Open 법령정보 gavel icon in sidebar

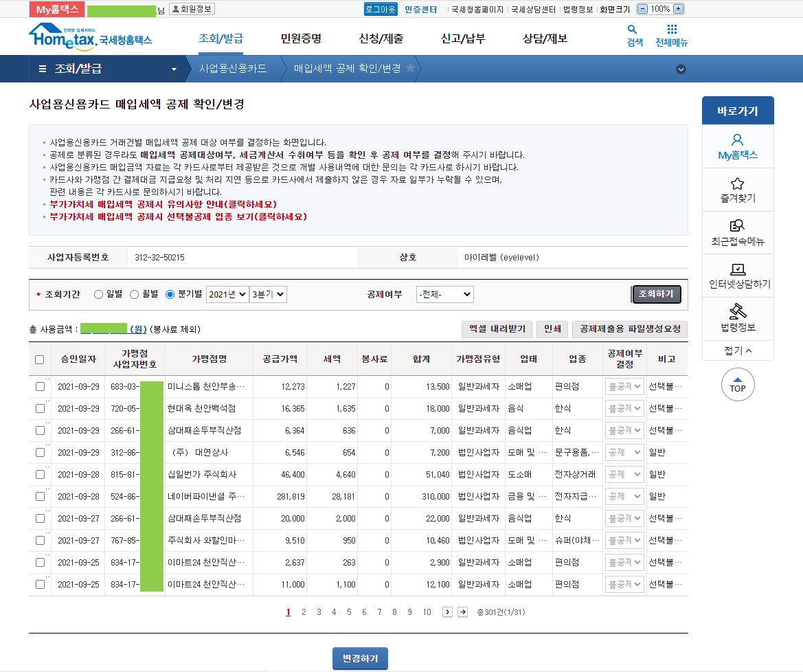click(738, 311)
